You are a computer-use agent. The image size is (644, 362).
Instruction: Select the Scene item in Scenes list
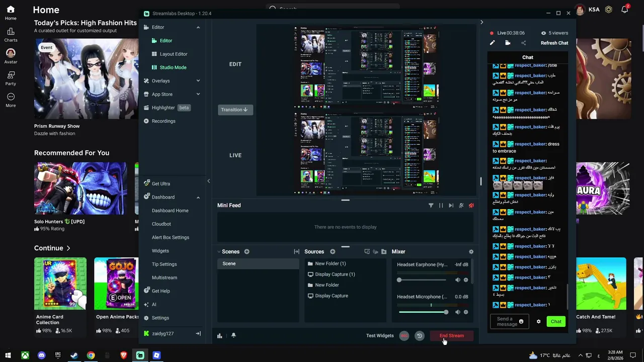click(258, 264)
